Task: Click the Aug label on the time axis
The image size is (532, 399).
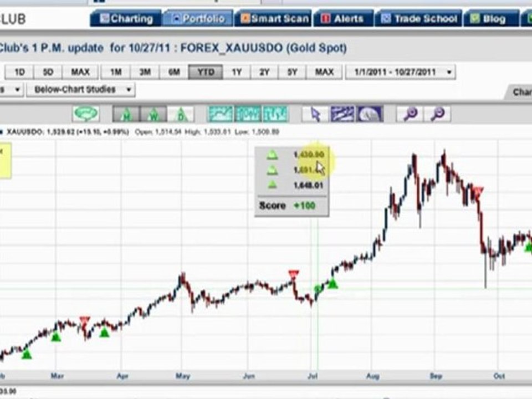Action: pos(373,376)
